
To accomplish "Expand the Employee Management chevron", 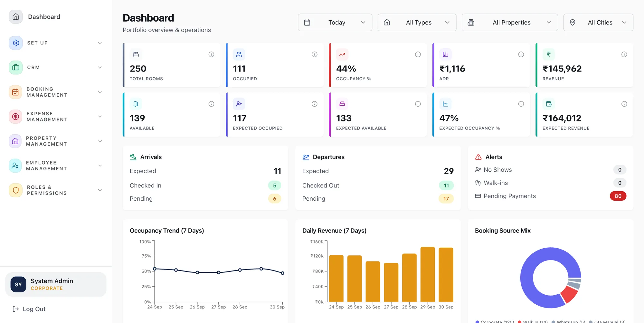I will point(100,166).
